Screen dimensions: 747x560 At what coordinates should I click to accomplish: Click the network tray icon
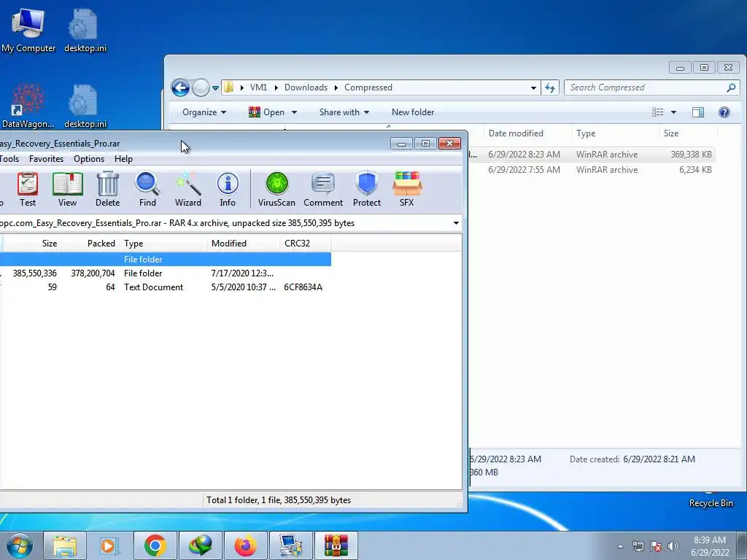click(x=638, y=546)
